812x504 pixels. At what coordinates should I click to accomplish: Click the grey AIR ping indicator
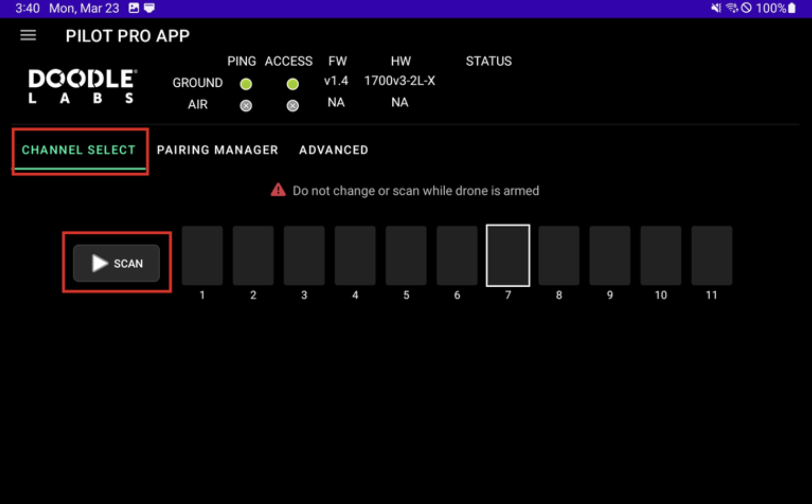(246, 106)
